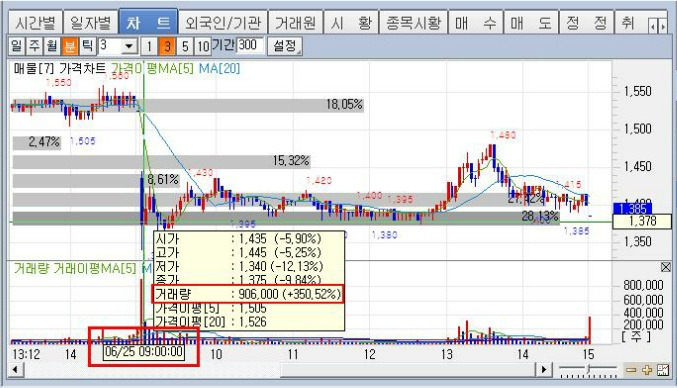Image resolution: width=677 pixels, height=388 pixels.
Task: Select the 10 minute interval button
Action: 203,46
